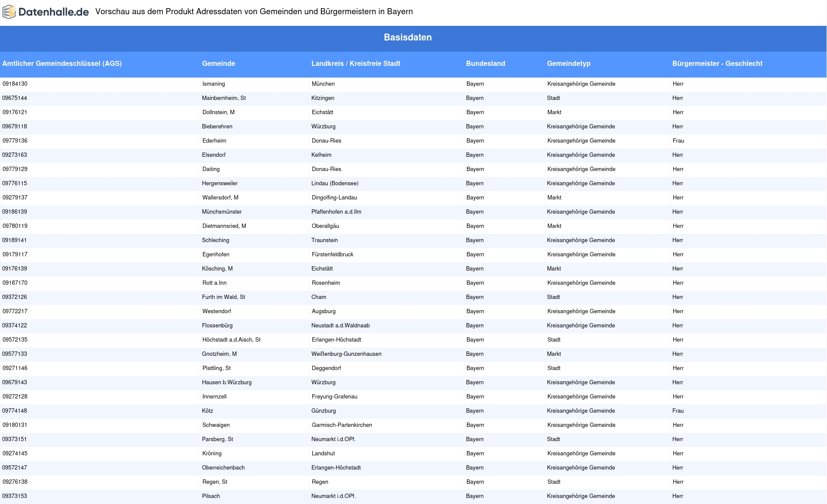Click the Weißenburg-Gunzenhausen district cell
The height and width of the screenshot is (504, 827).
(x=346, y=354)
